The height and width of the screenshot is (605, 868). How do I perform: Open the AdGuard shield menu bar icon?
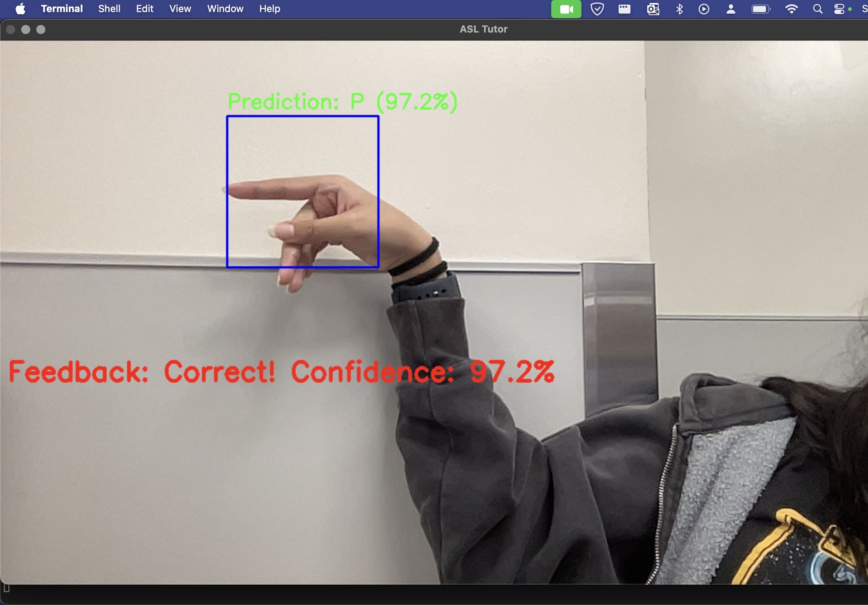597,9
